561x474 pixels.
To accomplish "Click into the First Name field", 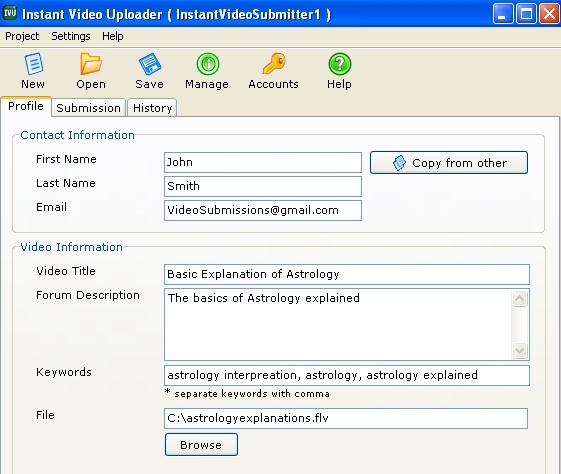I will click(263, 162).
